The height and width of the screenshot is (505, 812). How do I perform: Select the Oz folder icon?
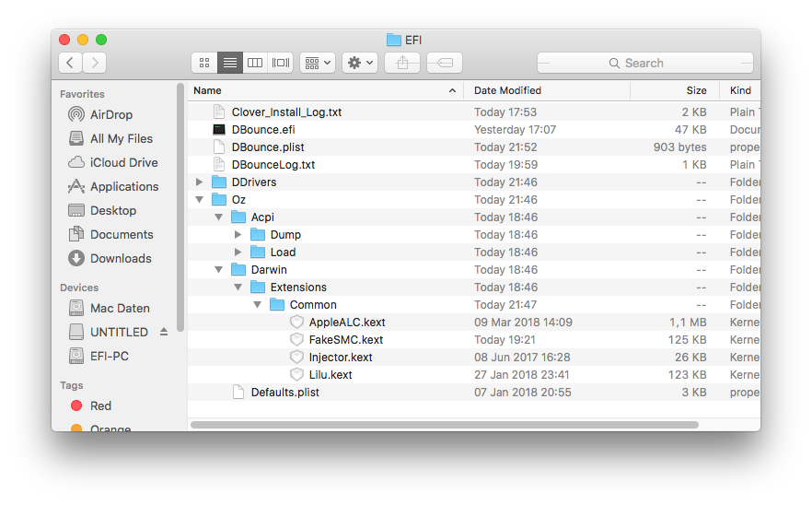click(x=219, y=200)
